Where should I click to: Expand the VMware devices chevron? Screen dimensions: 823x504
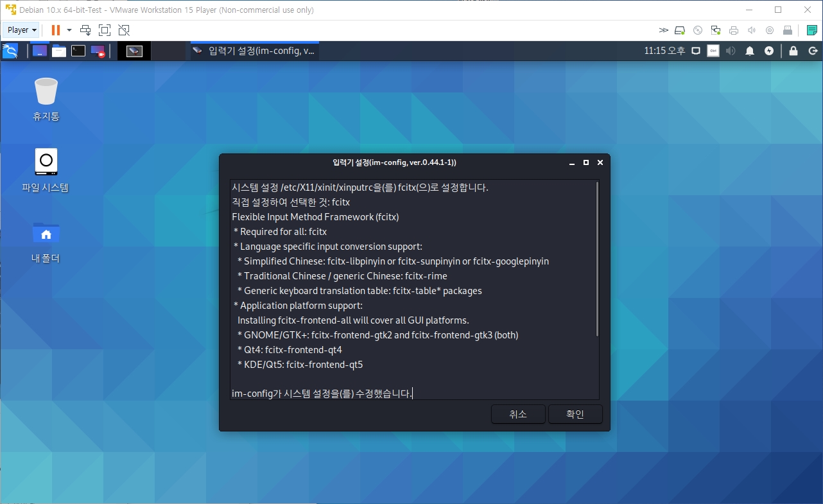pyautogui.click(x=664, y=30)
